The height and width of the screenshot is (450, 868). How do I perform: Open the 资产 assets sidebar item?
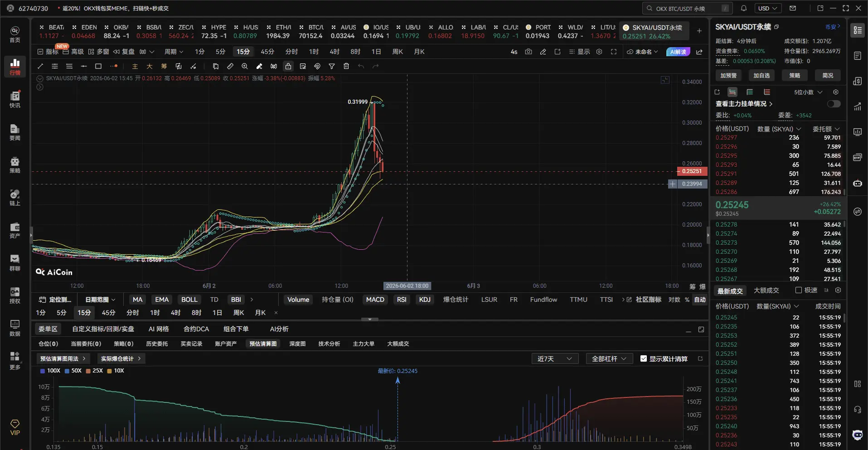coord(15,230)
